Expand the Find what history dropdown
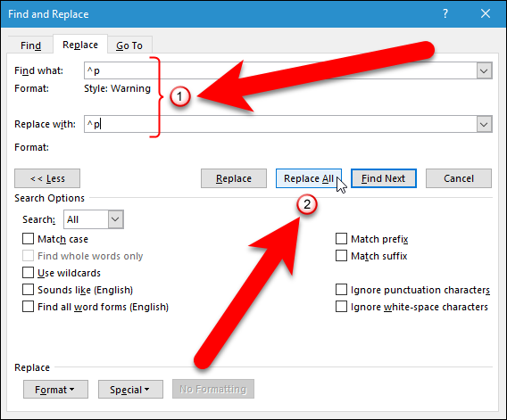Image resolution: width=507 pixels, height=420 pixels. click(x=484, y=70)
